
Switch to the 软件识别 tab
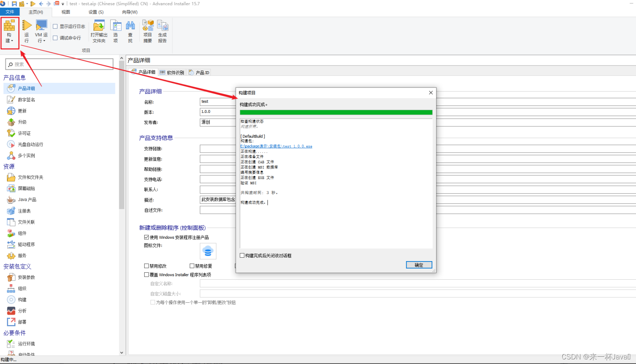[172, 72]
